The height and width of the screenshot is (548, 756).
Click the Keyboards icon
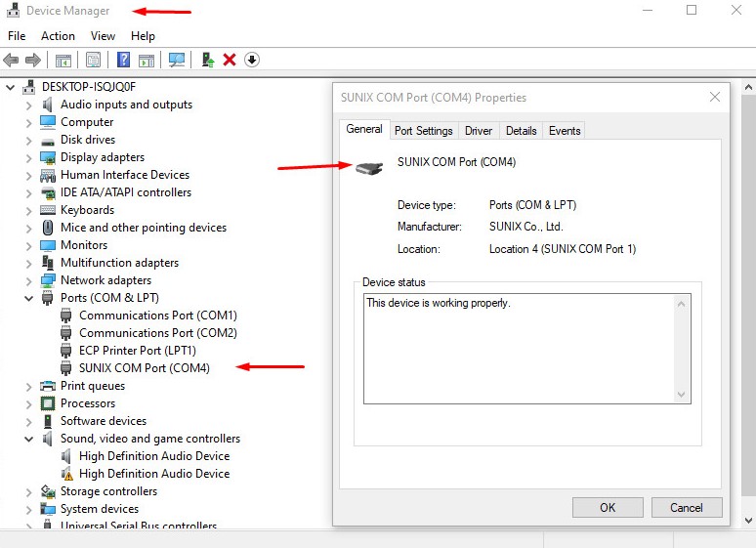pos(48,210)
